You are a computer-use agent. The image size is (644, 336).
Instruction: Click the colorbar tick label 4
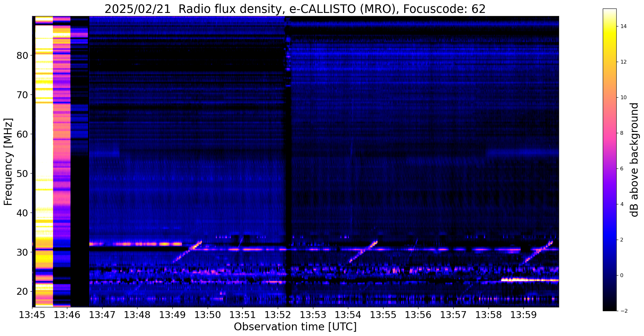[x=621, y=204]
